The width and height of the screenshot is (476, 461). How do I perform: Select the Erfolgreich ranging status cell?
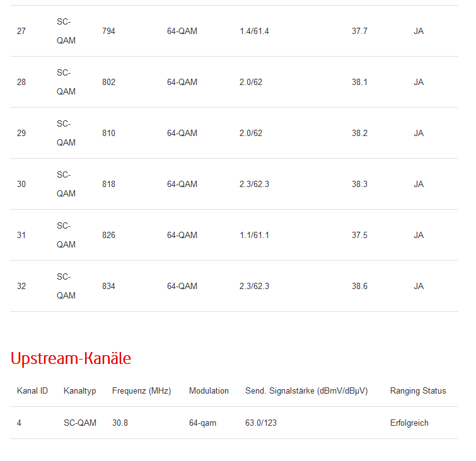pyautogui.click(x=409, y=423)
